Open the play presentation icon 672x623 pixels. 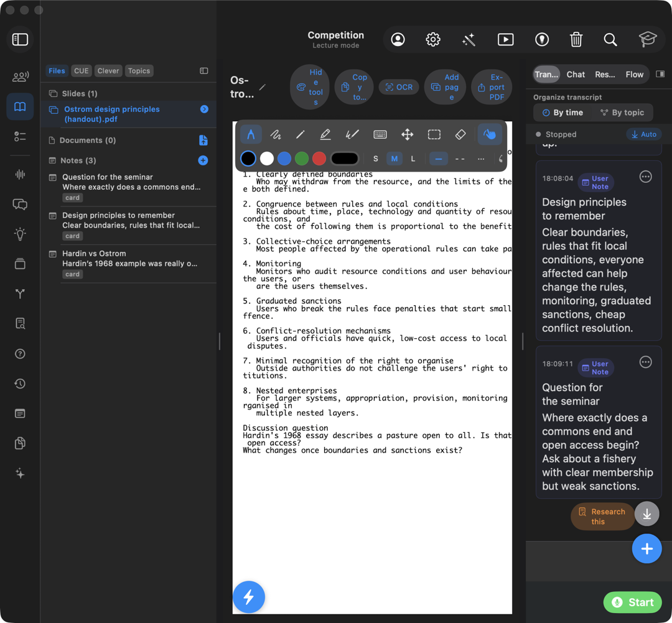(x=506, y=39)
